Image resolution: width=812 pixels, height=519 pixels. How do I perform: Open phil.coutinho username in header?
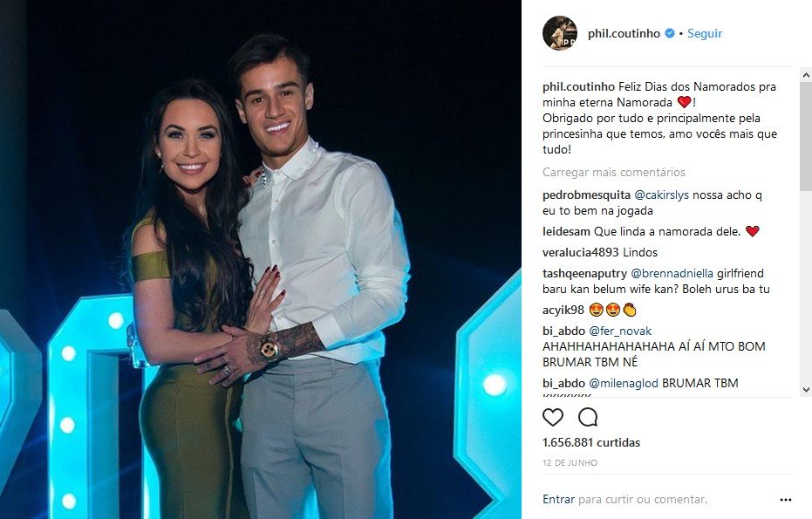624,33
